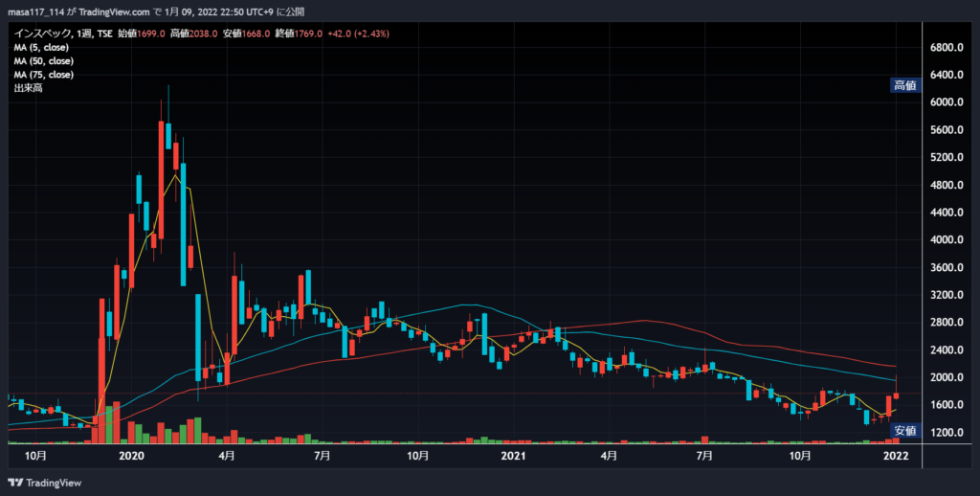Screen dimensions: 980x496
Task: Click the MA (5, close) indicator label
Action: click(x=41, y=48)
